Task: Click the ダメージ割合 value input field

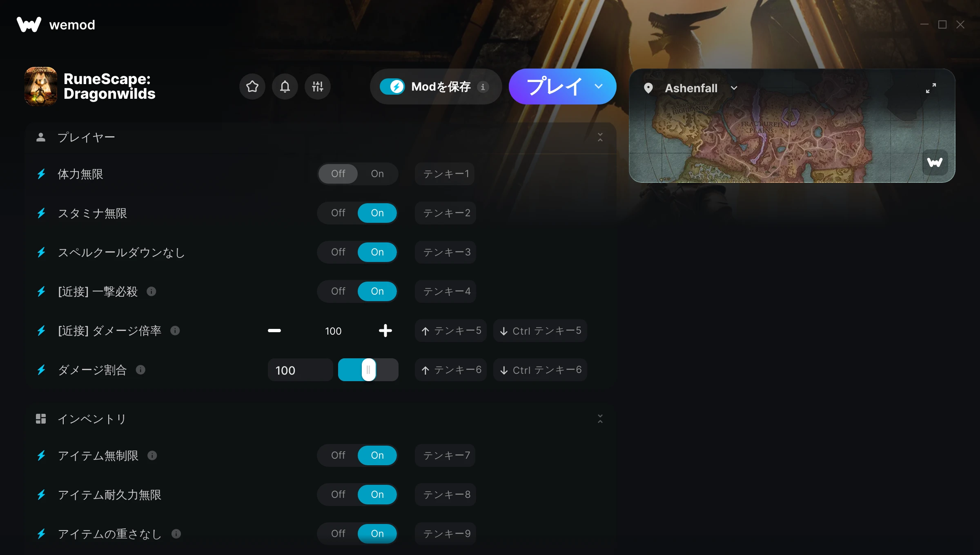Action: pyautogui.click(x=300, y=370)
